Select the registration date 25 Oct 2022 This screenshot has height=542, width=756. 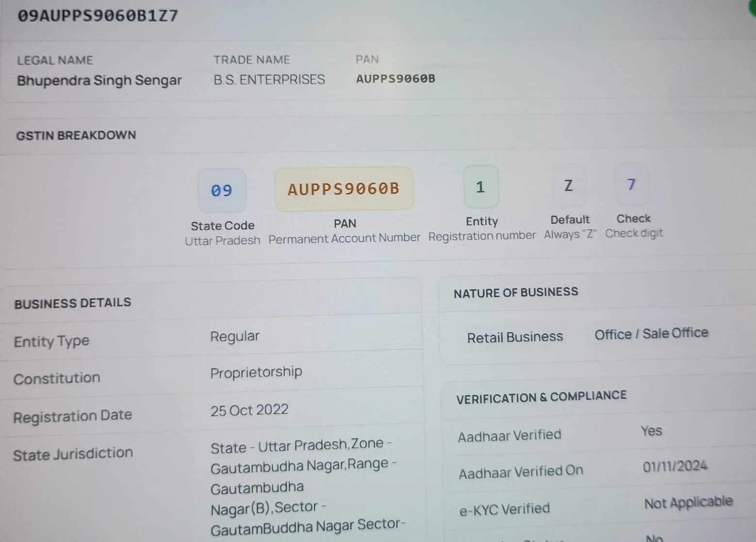click(249, 410)
